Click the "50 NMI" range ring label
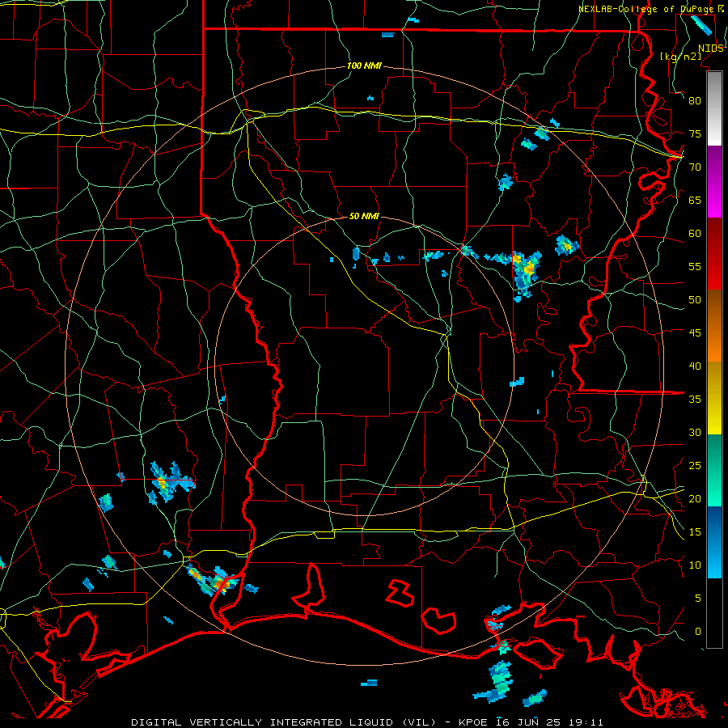This screenshot has width=728, height=728. (364, 216)
